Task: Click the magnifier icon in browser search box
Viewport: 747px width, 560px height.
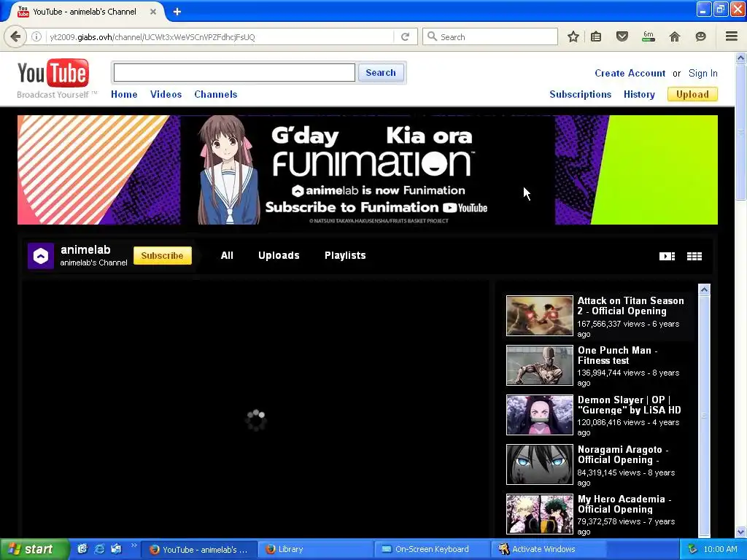Action: tap(432, 36)
